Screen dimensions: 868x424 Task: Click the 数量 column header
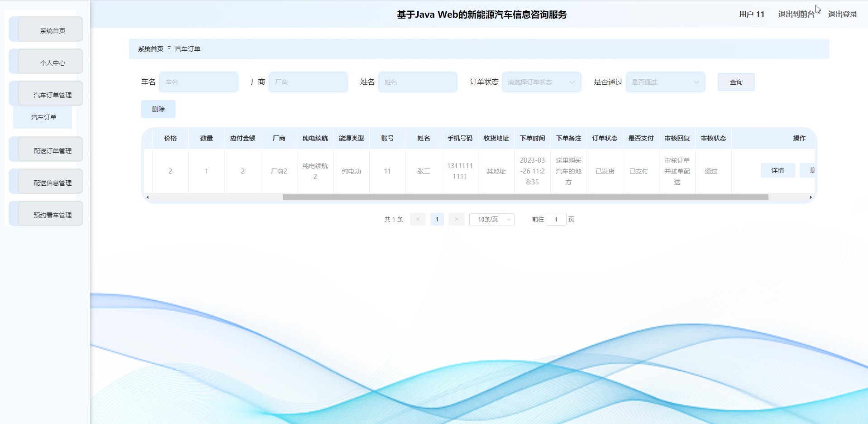click(206, 138)
